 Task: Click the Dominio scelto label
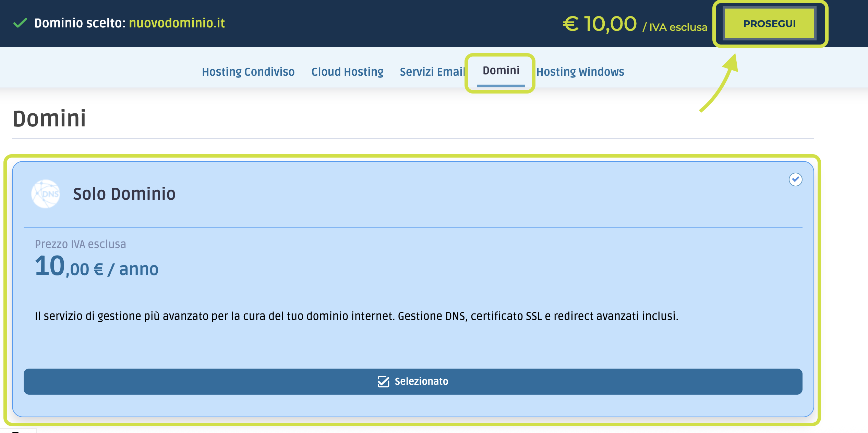(x=80, y=23)
